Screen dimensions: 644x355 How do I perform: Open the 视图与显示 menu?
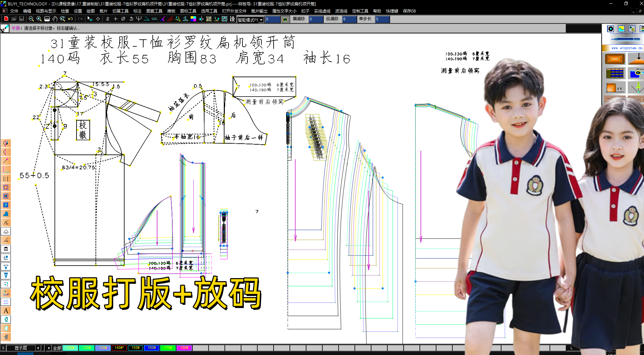coord(46,11)
